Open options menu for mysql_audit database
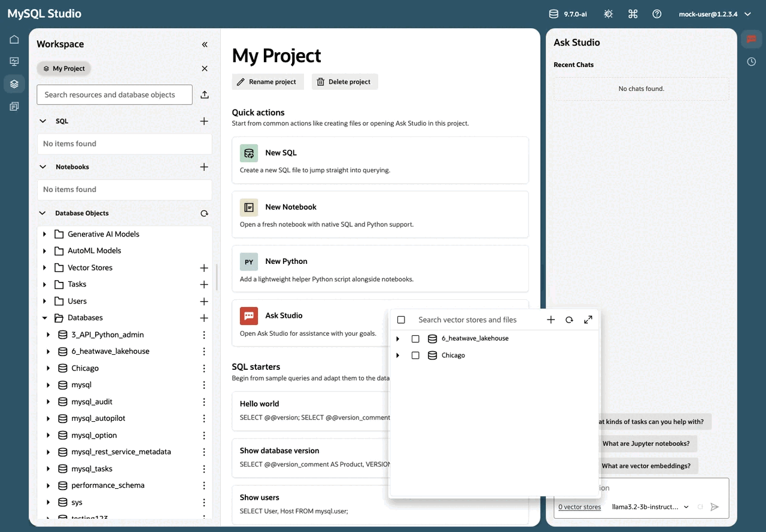The height and width of the screenshot is (532, 766). 204,402
